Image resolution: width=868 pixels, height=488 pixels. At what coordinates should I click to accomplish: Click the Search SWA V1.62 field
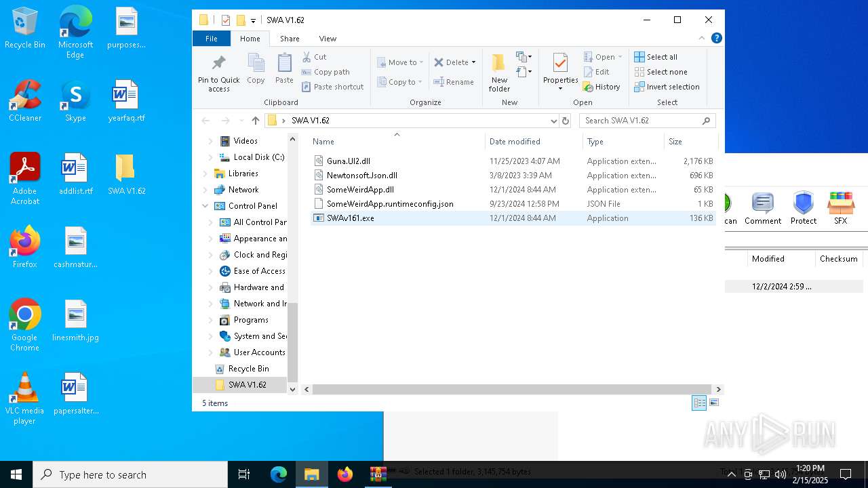click(x=648, y=121)
